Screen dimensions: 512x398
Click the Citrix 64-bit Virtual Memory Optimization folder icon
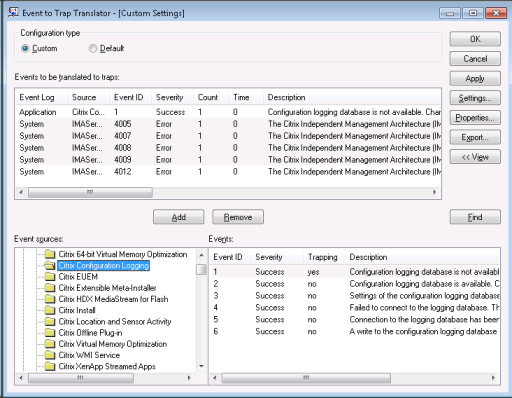pos(50,254)
